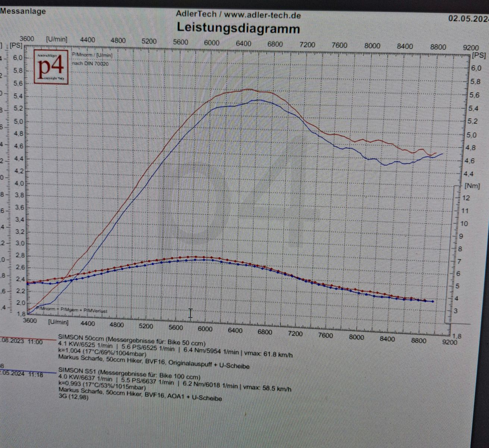Screen dimensions: 489x448
Task: Click the [U/min] label on the top axis
Action: pos(56,39)
